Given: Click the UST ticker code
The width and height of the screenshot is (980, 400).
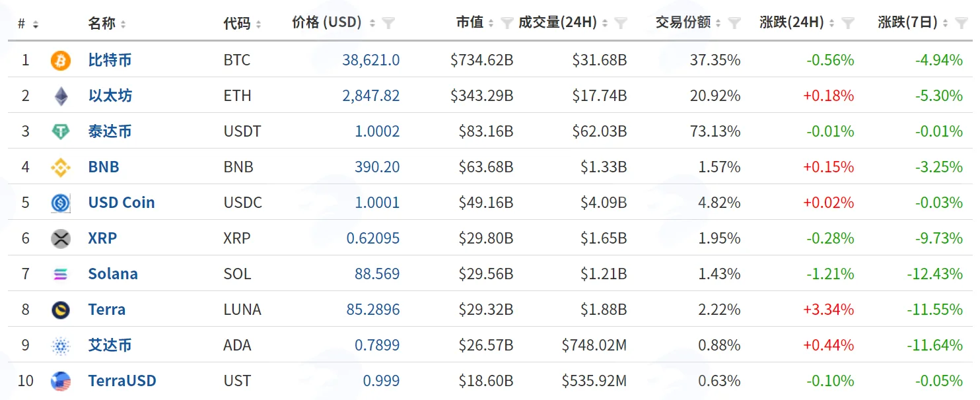Looking at the screenshot, I should point(237,381).
